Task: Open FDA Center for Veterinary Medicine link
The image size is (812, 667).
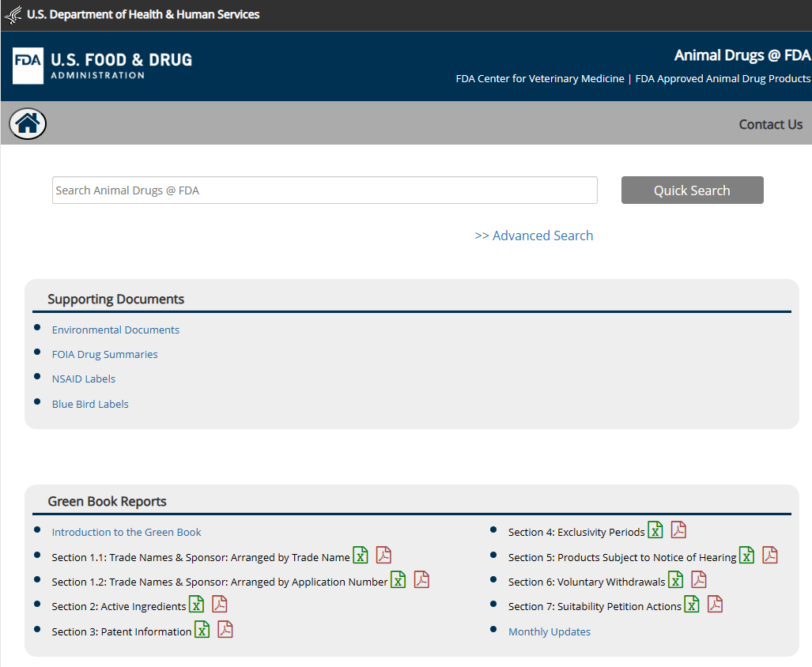Action: [540, 79]
